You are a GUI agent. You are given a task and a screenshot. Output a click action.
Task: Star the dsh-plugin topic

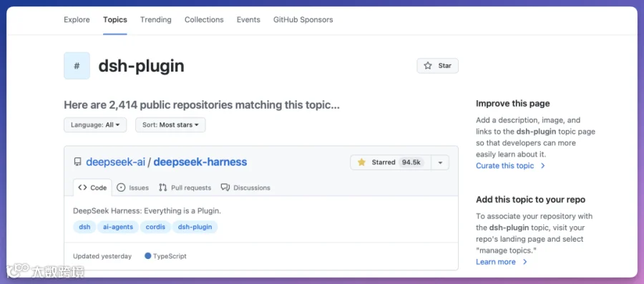pyautogui.click(x=437, y=66)
